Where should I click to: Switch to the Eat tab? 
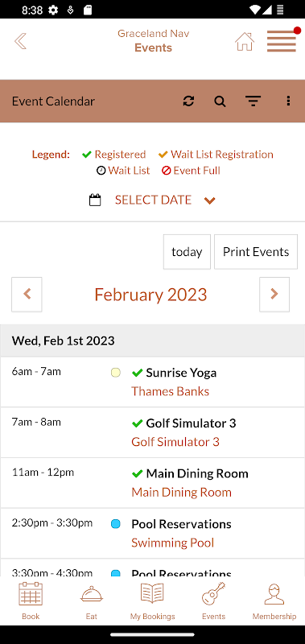coord(92,601)
